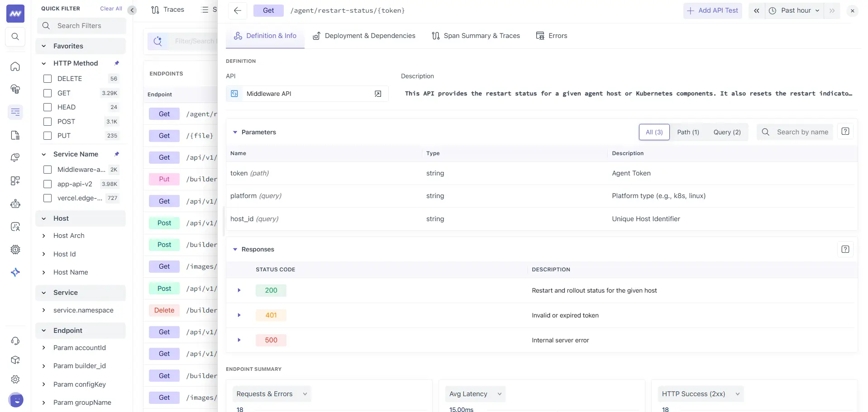Viewport: 868px width, 412px height.
Task: Collapse the quick filter panel arrow
Action: point(132,10)
